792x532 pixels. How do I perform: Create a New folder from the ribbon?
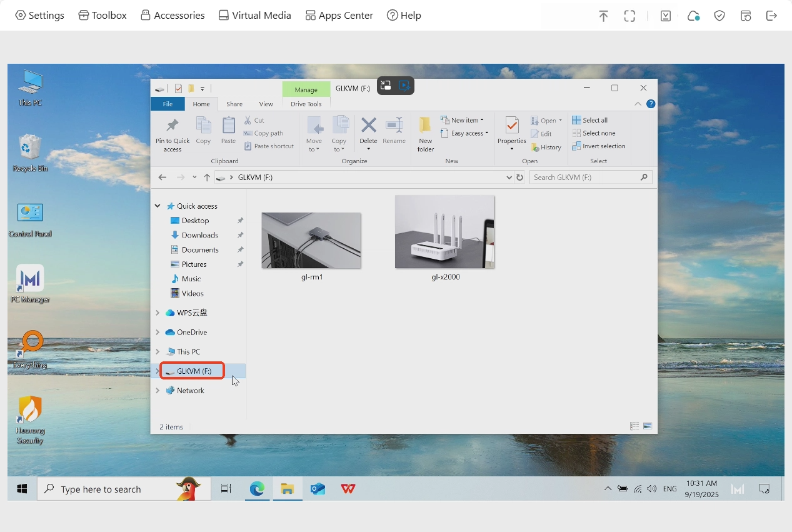tap(426, 134)
